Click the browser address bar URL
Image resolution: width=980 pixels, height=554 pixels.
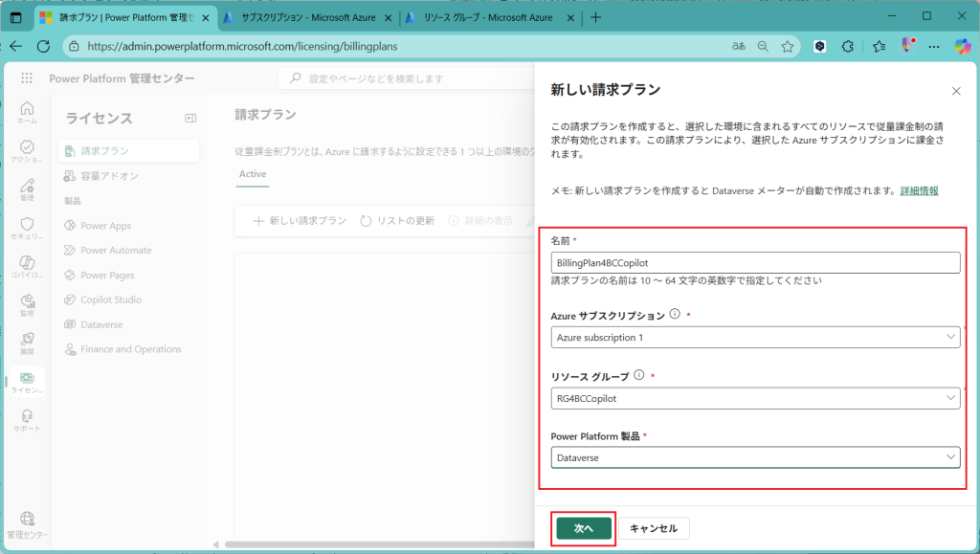pos(242,46)
